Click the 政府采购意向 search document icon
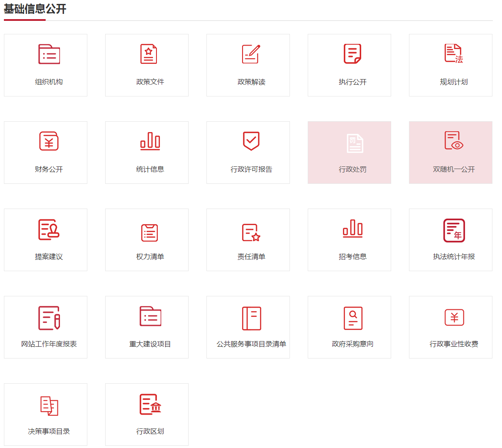 352,318
